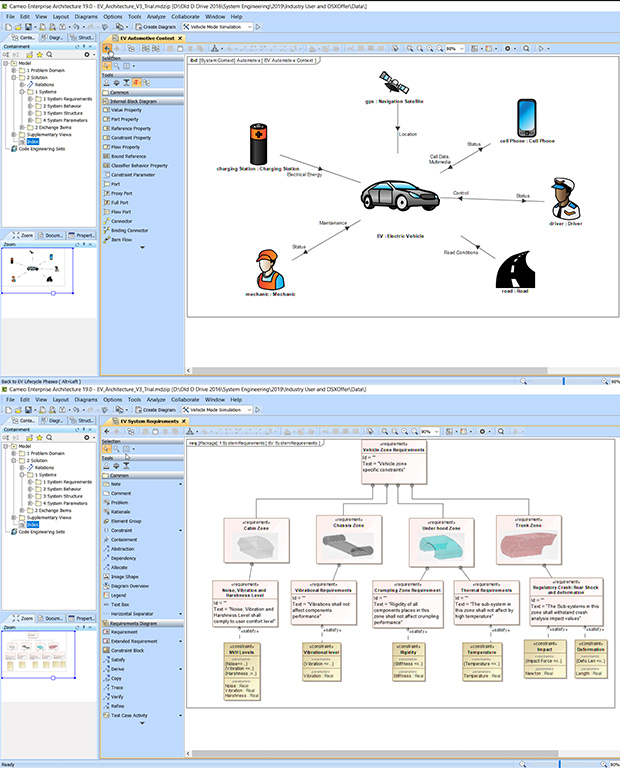Select the Verify relationship tool

[x=117, y=697]
